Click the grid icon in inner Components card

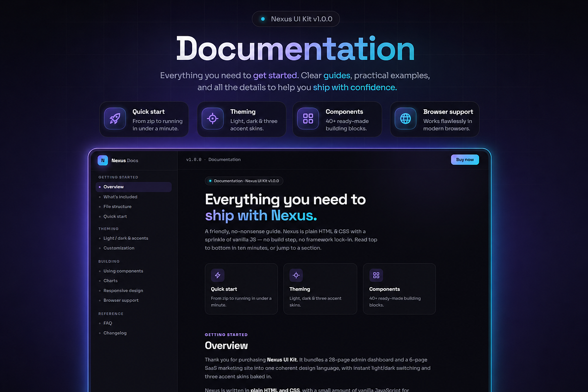[x=376, y=275]
